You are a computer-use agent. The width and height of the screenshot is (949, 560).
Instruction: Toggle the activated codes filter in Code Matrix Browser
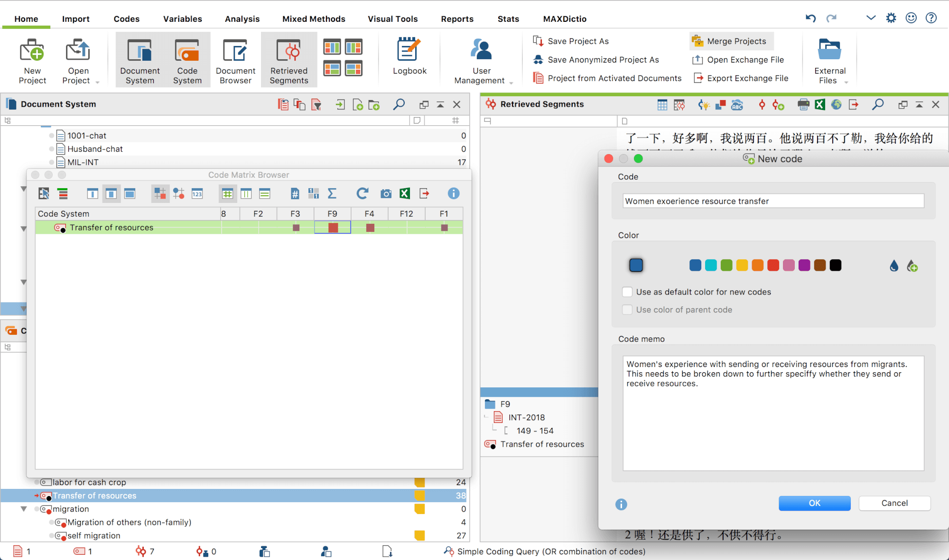tap(63, 193)
